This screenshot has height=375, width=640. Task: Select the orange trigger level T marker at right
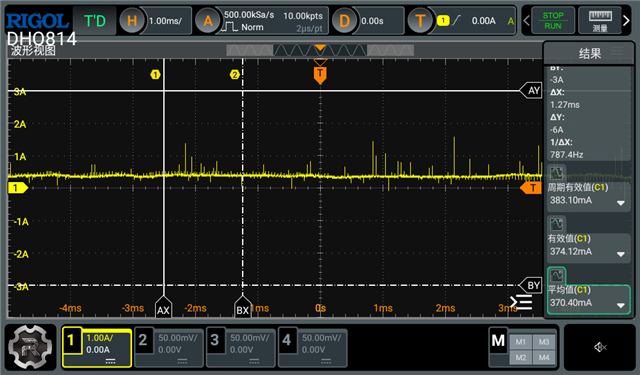(x=531, y=188)
